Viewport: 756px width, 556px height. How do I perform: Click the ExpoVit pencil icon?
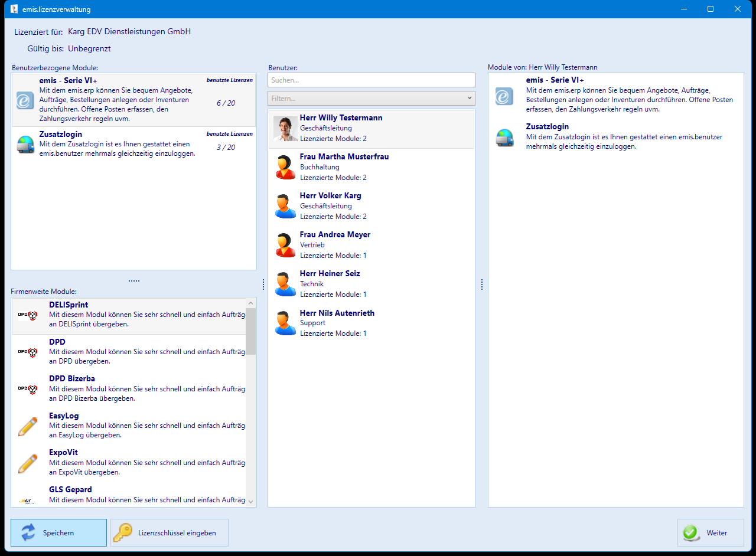point(28,463)
